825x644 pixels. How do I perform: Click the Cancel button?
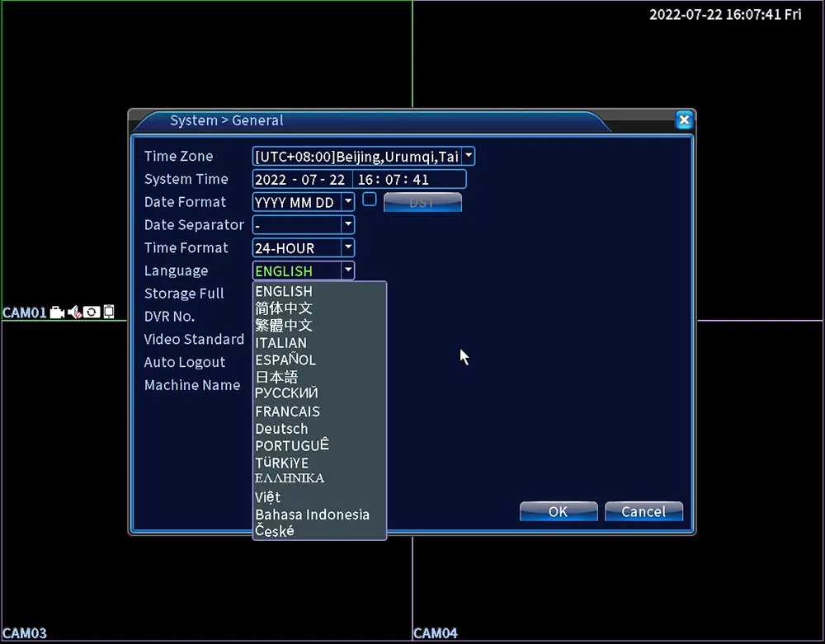643,511
